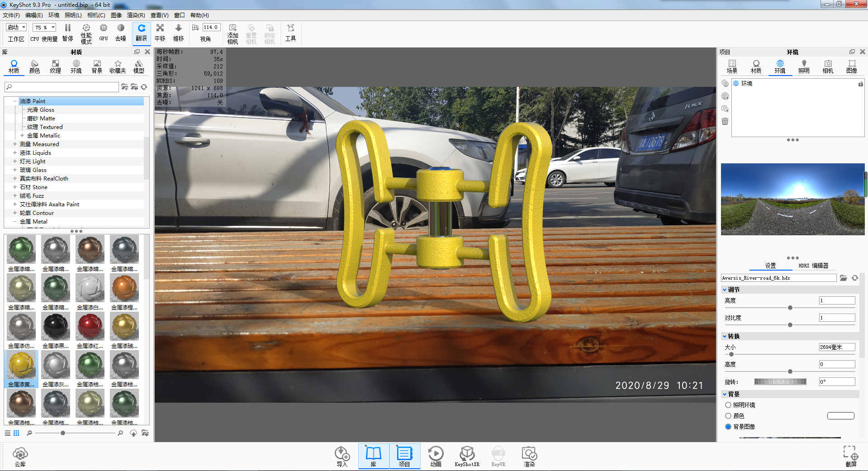Open the HDRI 编辑器 tab
Image resolution: width=868 pixels, height=471 pixels.
click(x=813, y=266)
